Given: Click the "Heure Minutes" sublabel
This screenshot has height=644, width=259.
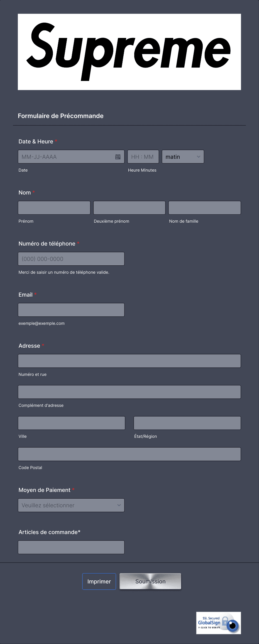Looking at the screenshot, I should (142, 170).
